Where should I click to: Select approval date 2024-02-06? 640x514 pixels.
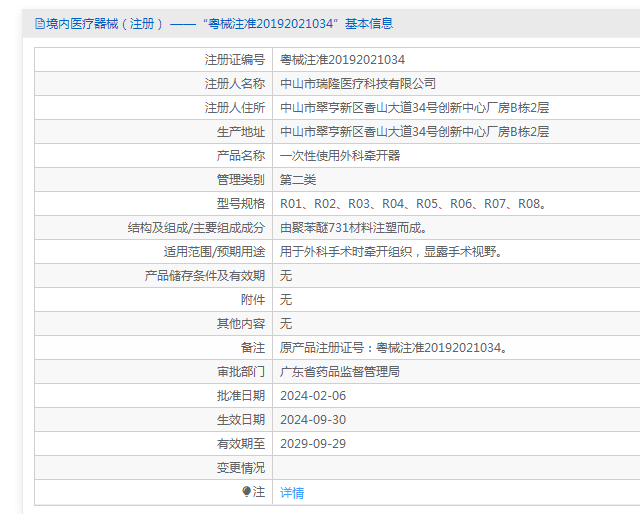tap(313, 396)
